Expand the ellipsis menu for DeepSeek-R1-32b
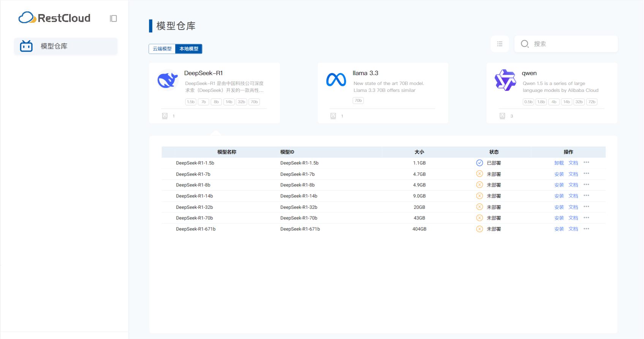This screenshot has width=644, height=339. 586,207
